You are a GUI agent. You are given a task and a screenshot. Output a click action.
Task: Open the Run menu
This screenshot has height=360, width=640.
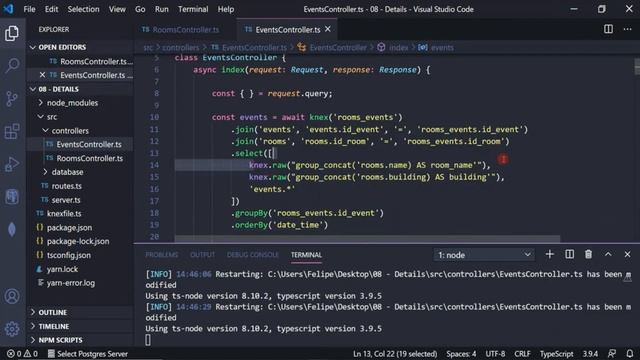pyautogui.click(x=162, y=9)
